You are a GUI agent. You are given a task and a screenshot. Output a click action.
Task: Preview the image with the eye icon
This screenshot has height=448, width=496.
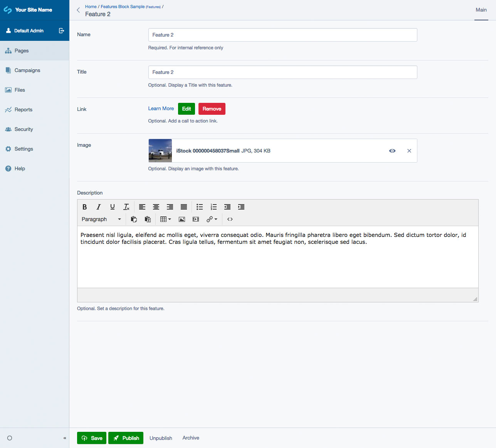pos(392,151)
